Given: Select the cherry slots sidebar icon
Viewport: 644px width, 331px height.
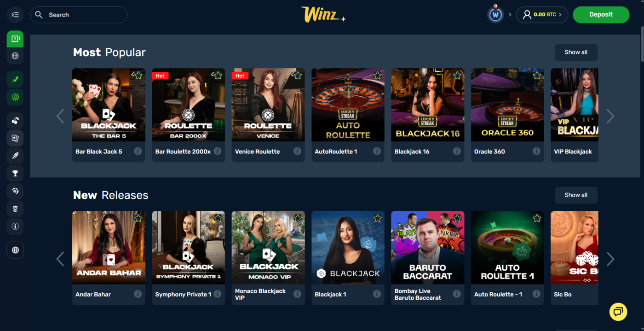Looking at the screenshot, I should click(15, 121).
